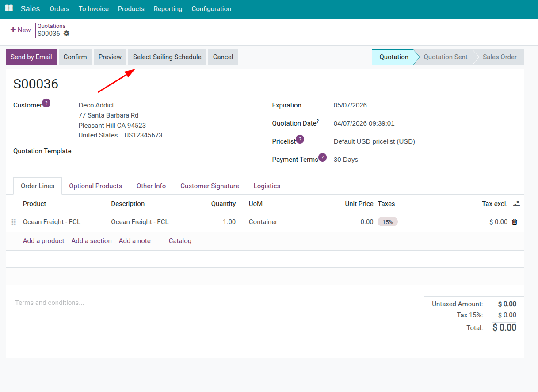Open the Orders menu
The image size is (538, 392).
coord(59,9)
